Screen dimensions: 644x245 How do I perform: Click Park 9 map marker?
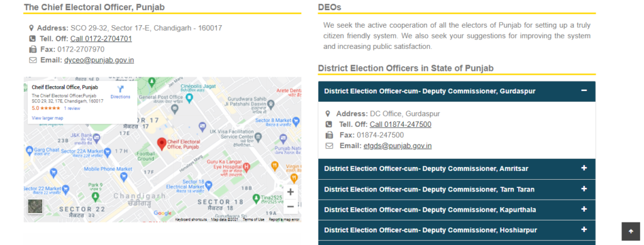tap(96, 197)
